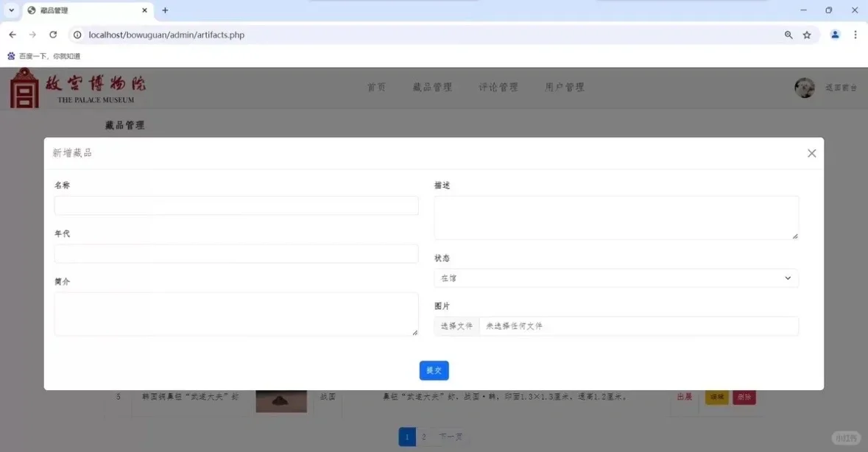The height and width of the screenshot is (452, 868).
Task: Reload the page with the refresh icon
Action: (52, 34)
